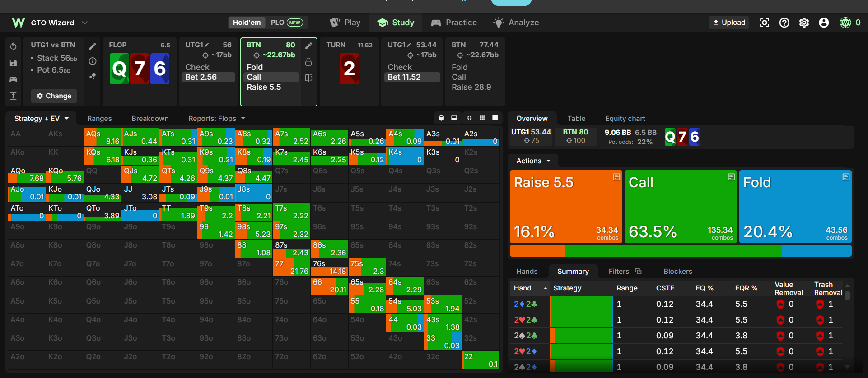Screen dimensions: 868x378
Task: Click the compare split icon on BTN card
Action: coord(308,78)
